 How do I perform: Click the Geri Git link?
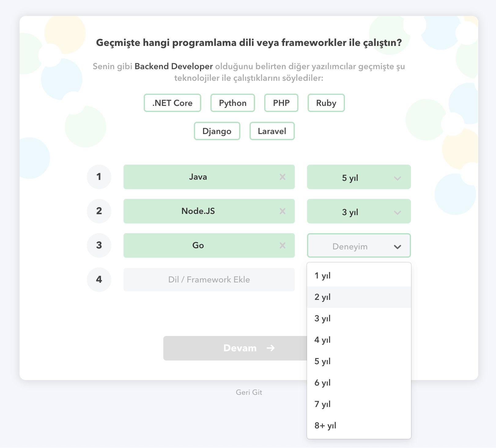coord(249,392)
